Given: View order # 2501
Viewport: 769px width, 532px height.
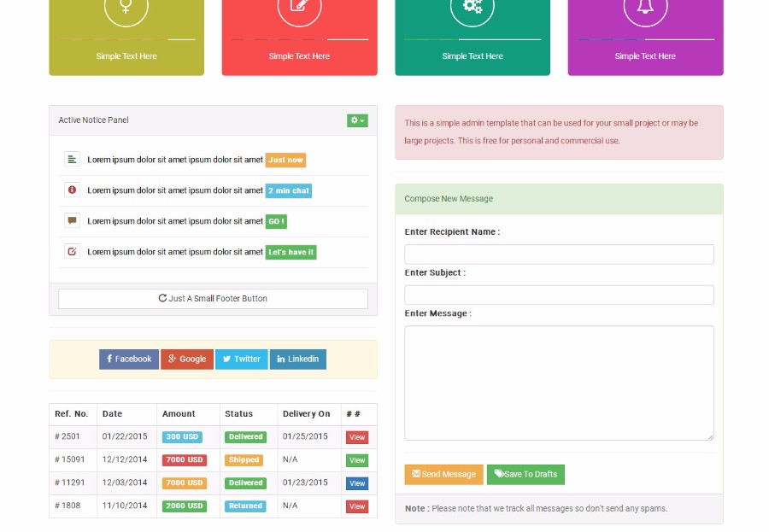Looking at the screenshot, I should tap(357, 437).
